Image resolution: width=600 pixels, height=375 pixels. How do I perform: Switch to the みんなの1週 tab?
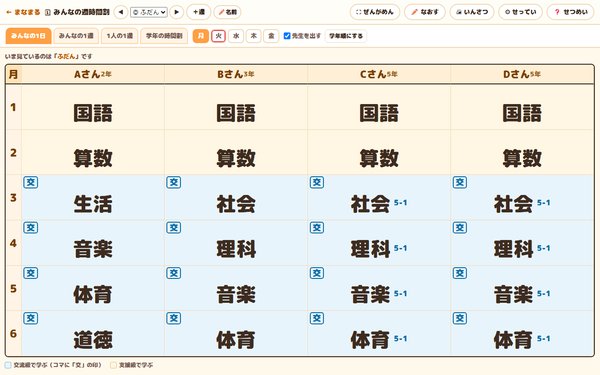[76, 36]
